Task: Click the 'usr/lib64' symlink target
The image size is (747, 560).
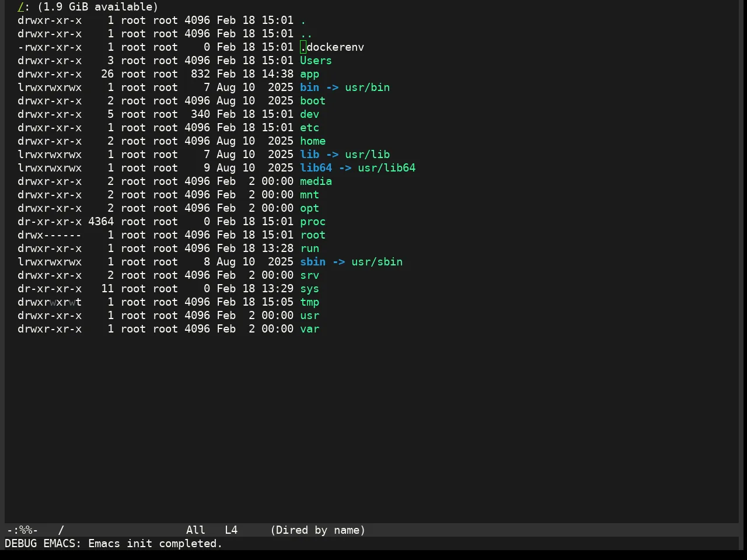Action: (386, 168)
